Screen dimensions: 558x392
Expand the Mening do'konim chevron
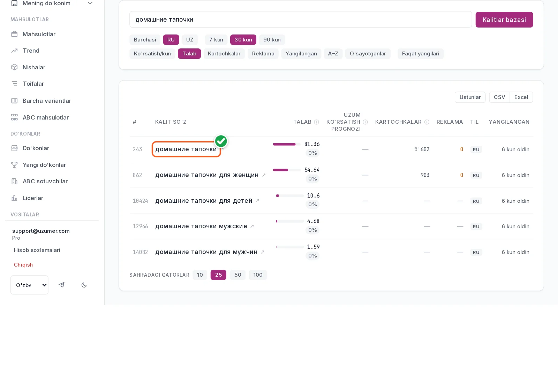pyautogui.click(x=90, y=3)
